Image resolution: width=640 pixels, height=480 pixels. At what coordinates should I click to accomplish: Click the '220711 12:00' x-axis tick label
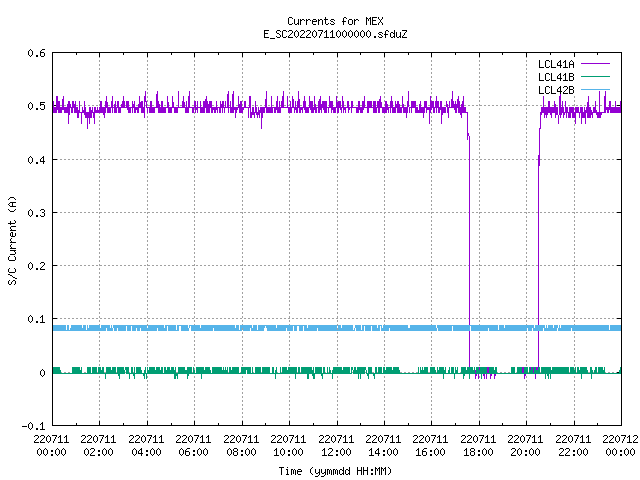336,446
